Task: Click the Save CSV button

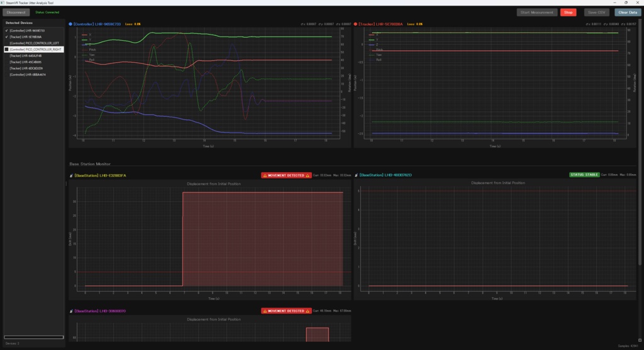Action: 596,13
